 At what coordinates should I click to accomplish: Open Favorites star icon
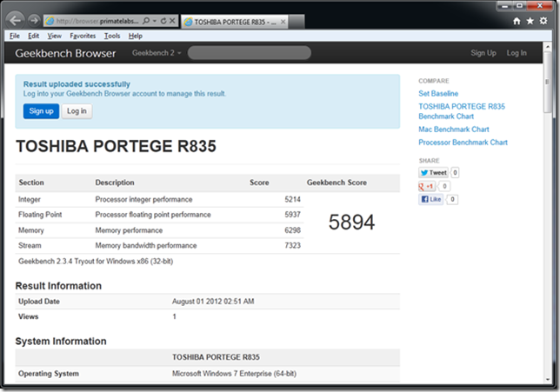click(x=530, y=21)
